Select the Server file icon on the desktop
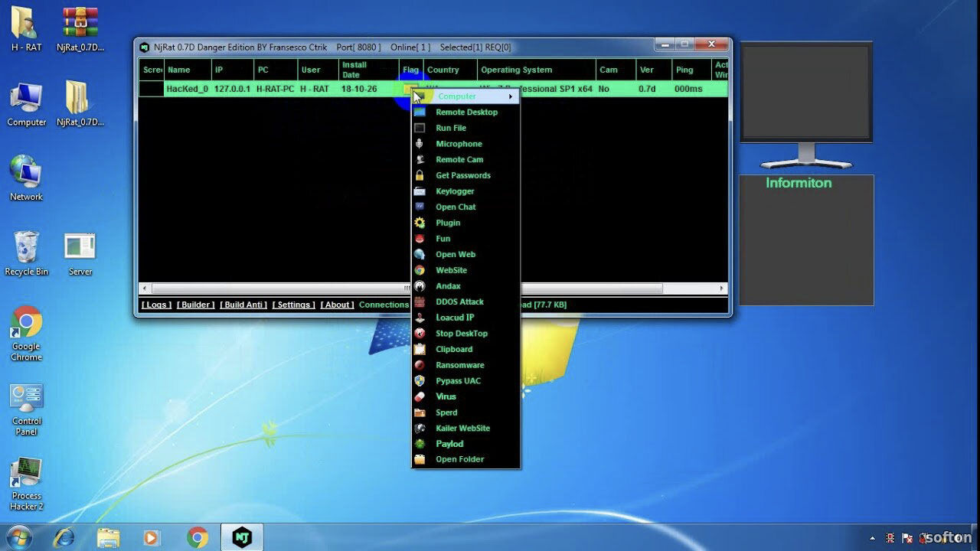This screenshot has width=980, height=551. 80,253
